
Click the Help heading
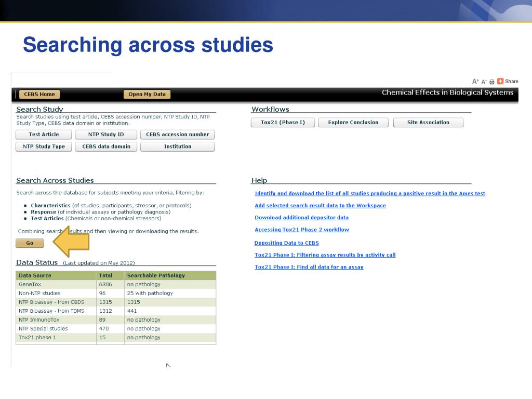click(259, 180)
